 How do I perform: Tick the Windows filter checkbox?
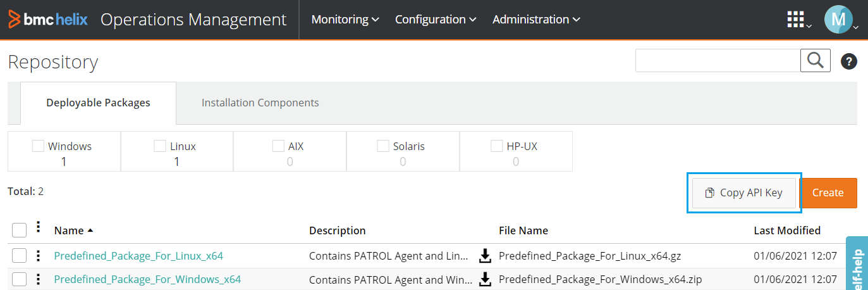38,146
